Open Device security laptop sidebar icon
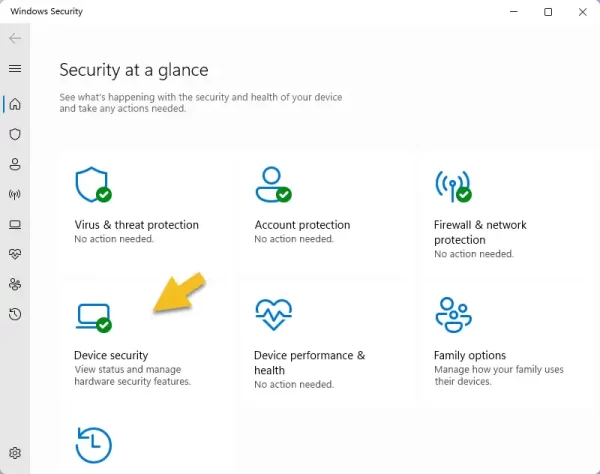 click(x=15, y=224)
